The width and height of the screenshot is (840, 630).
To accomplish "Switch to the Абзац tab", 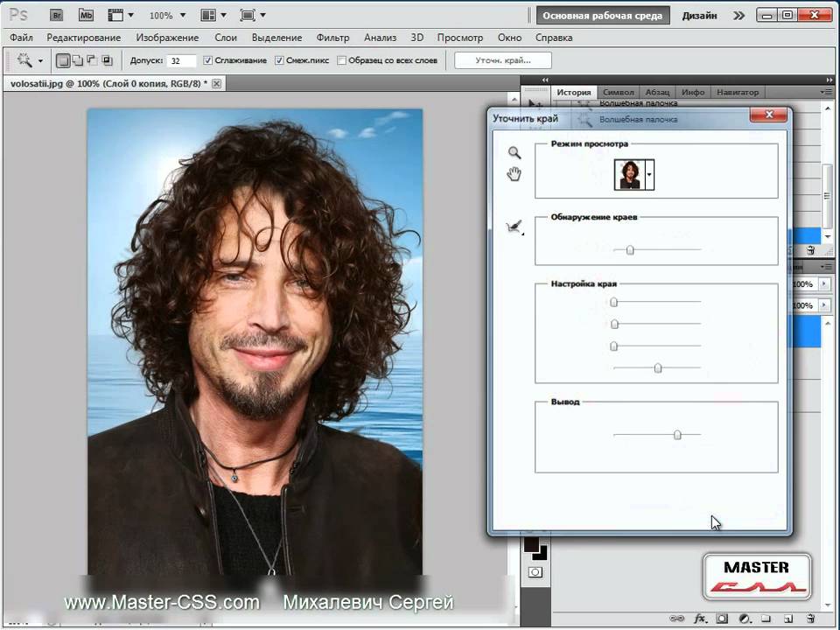I will 657,92.
